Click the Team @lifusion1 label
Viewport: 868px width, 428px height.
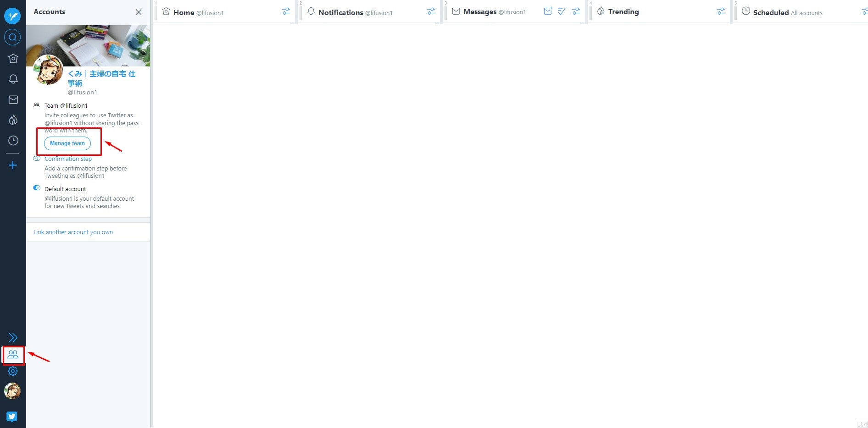66,105
